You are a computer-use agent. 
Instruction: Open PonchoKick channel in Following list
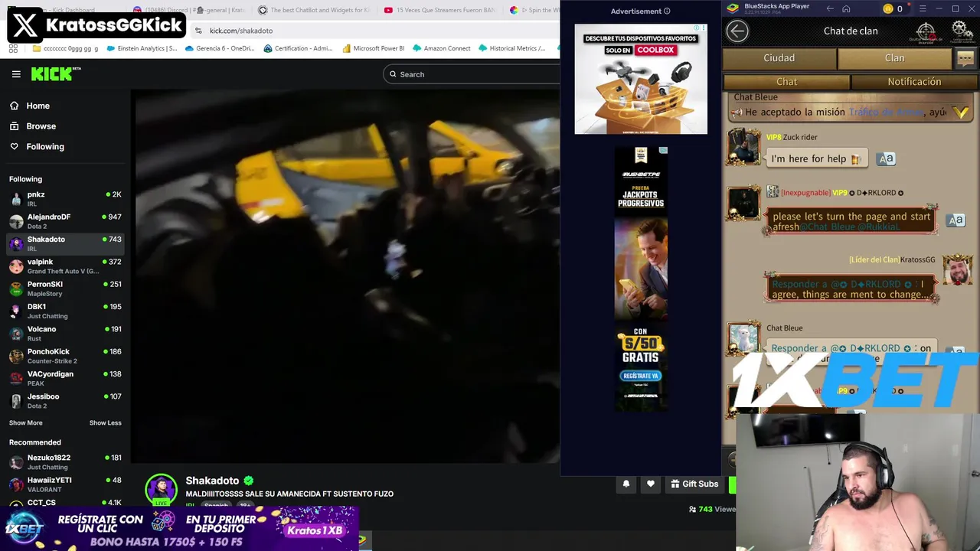[64, 356]
